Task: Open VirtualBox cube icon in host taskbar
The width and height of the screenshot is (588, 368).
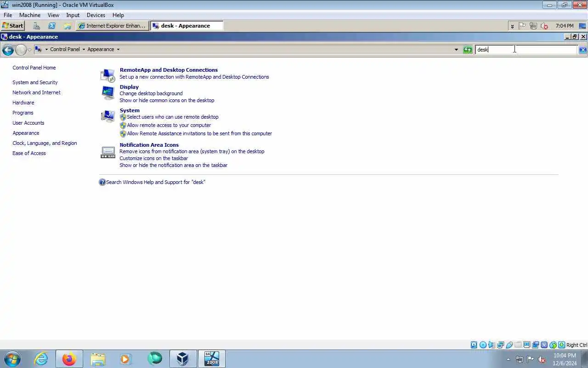Action: (182, 359)
